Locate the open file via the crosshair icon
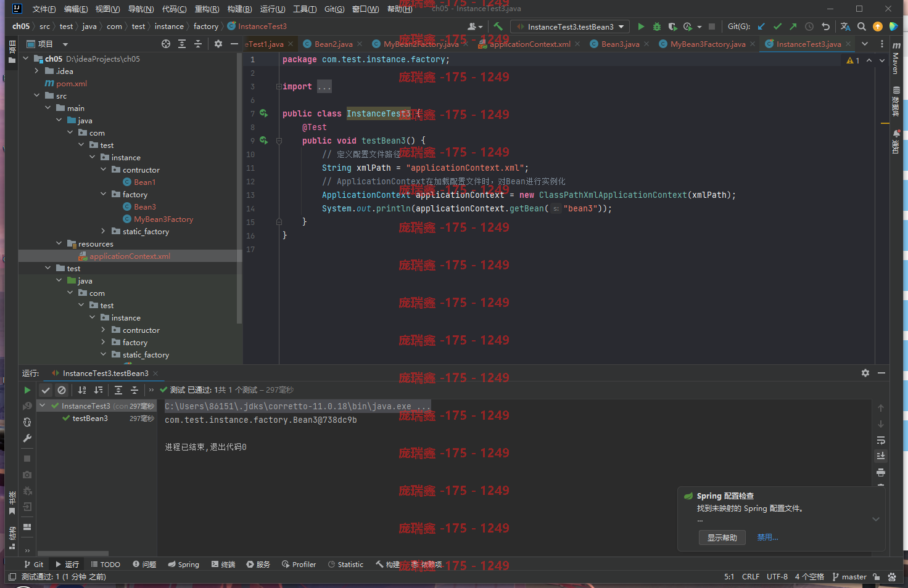The width and height of the screenshot is (908, 588). pyautogui.click(x=166, y=44)
